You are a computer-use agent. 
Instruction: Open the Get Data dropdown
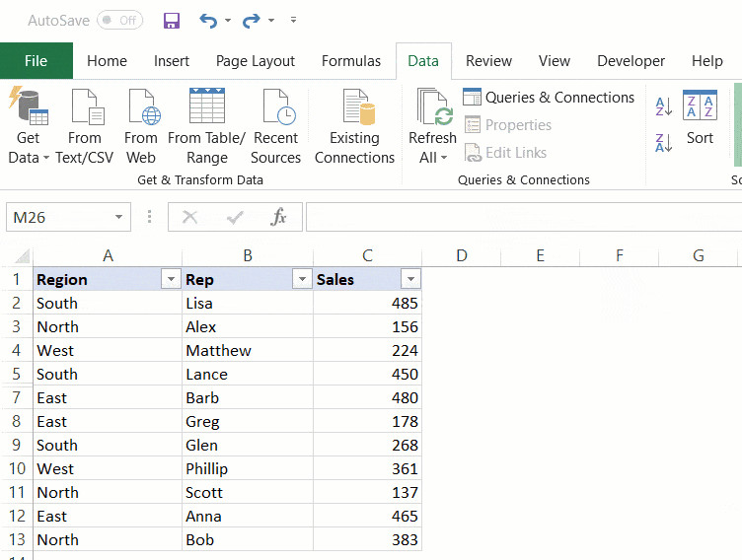(x=29, y=126)
